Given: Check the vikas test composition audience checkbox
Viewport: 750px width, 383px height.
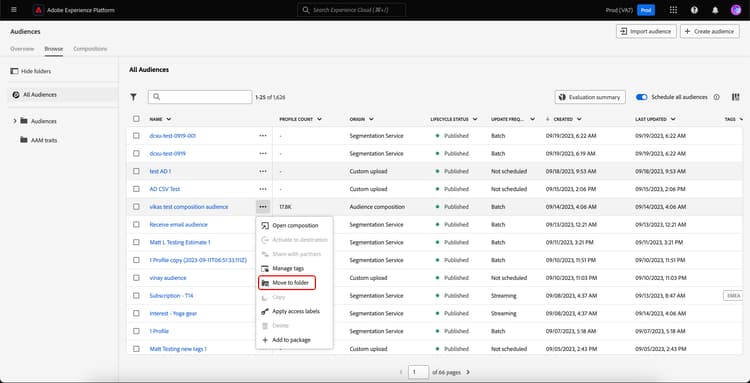Looking at the screenshot, I should tap(136, 207).
